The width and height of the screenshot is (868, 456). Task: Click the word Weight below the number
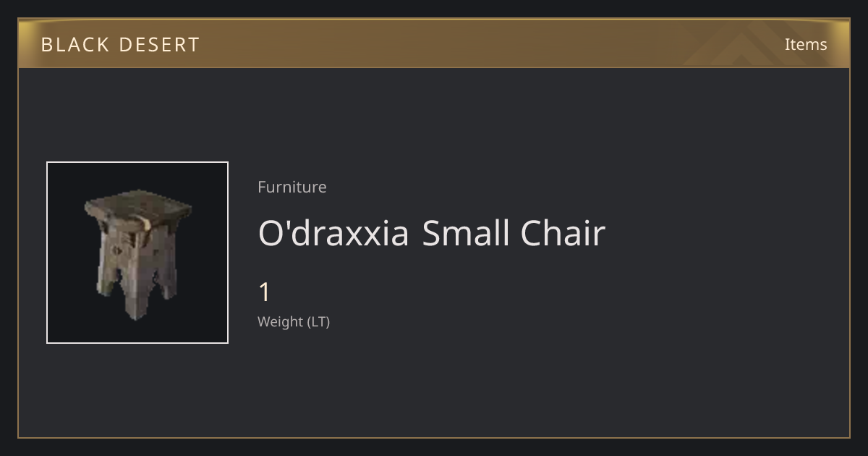pyautogui.click(x=281, y=321)
